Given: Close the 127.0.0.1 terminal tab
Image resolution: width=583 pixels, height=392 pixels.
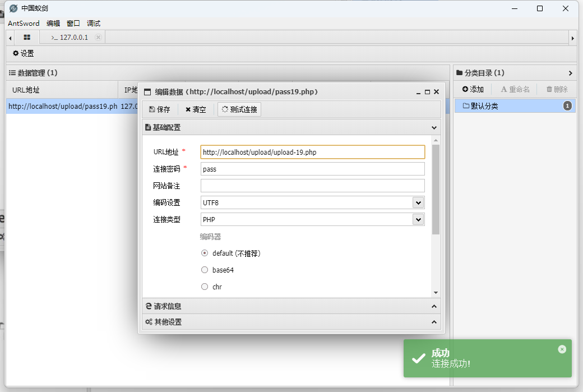Looking at the screenshot, I should 98,38.
